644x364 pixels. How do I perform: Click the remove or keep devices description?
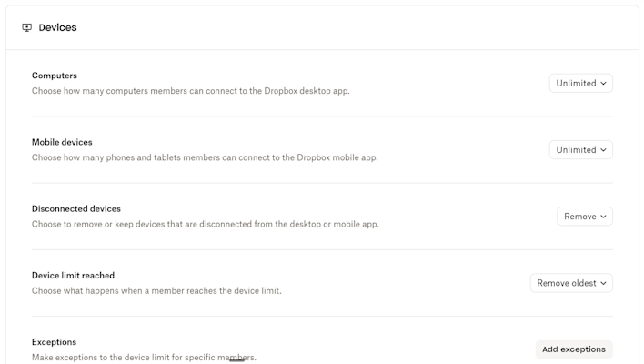click(205, 225)
